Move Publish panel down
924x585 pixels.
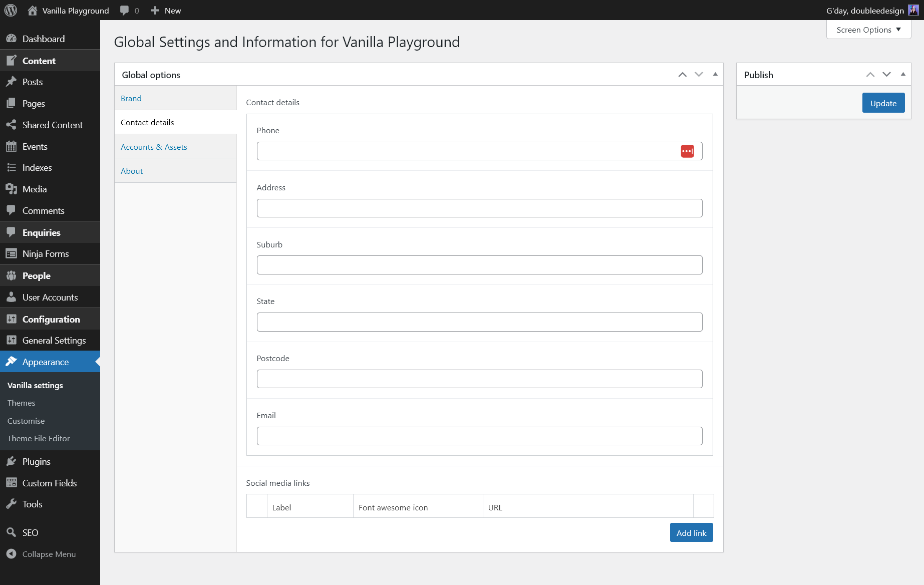tap(886, 75)
